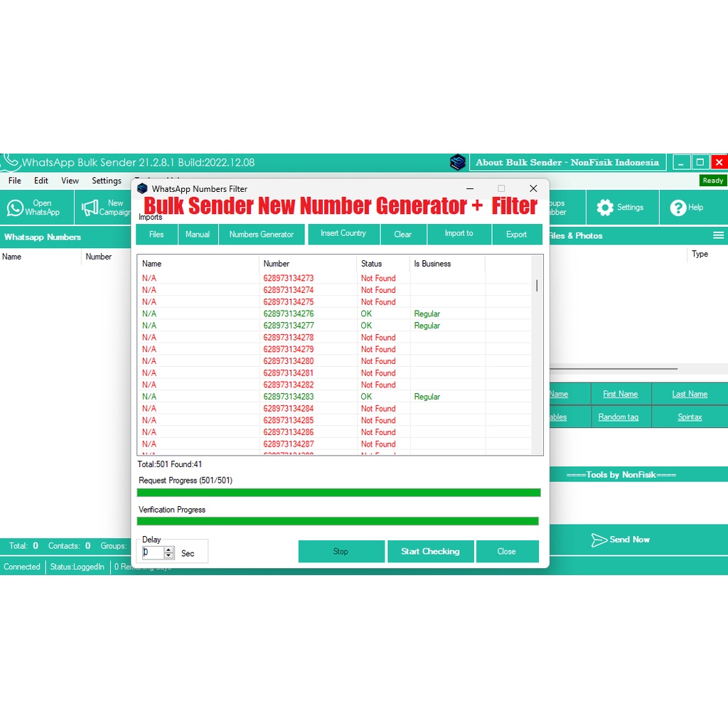728x728 pixels.
Task: Click the Files import button
Action: point(156,235)
